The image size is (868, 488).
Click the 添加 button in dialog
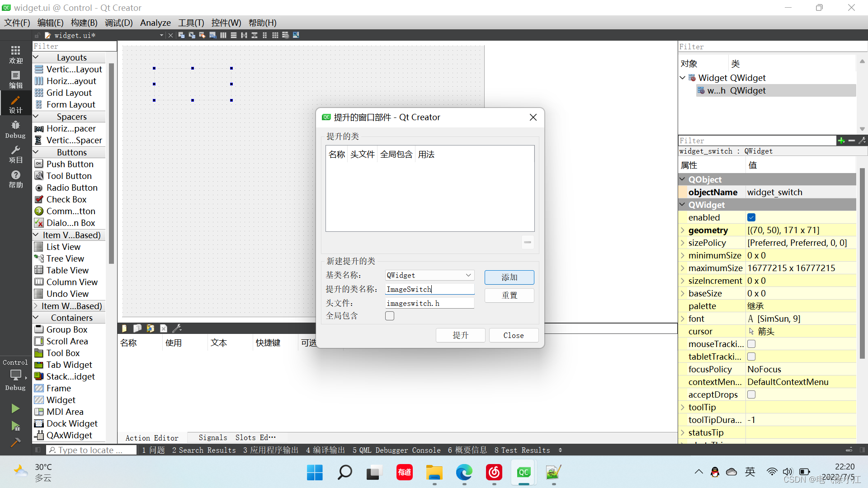pos(509,277)
